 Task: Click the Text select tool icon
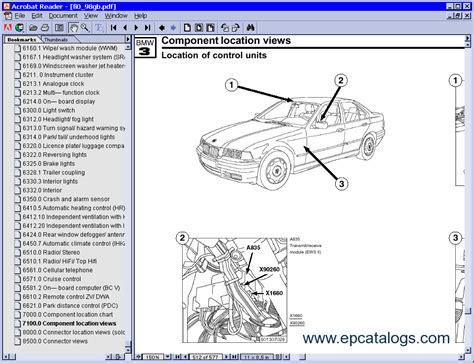[x=99, y=28]
